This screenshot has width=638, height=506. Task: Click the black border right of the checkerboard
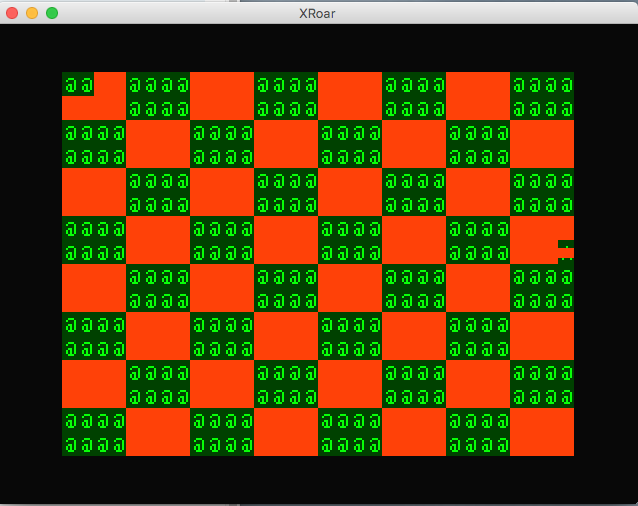pyautogui.click(x=605, y=264)
